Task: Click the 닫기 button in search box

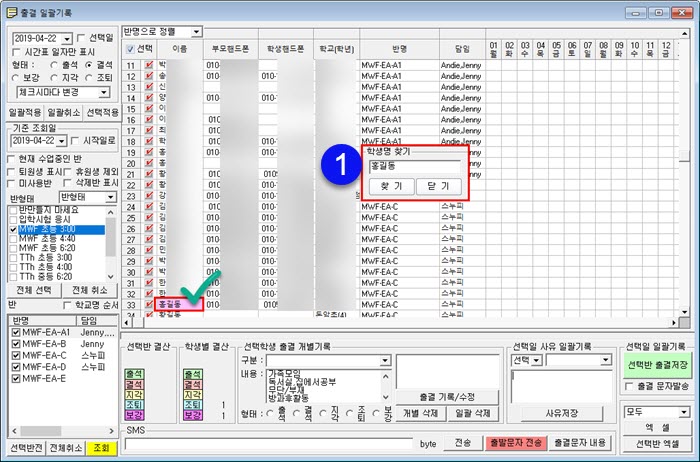Action: [438, 186]
